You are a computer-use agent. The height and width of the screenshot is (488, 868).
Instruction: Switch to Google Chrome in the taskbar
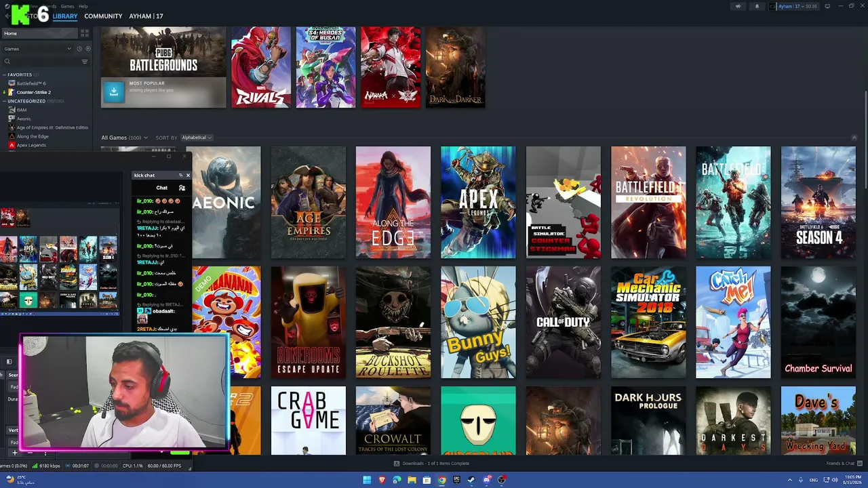(441, 480)
